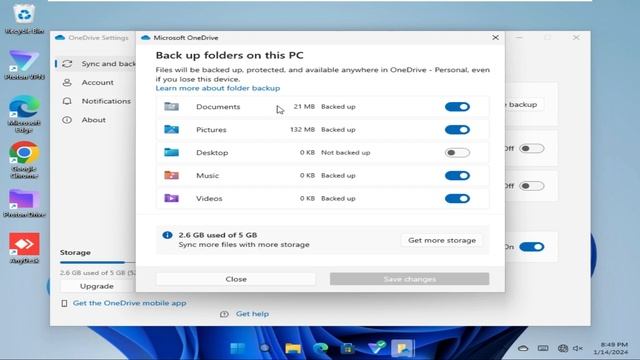Screen dimensions: 640x360
Task: Open Microsoft Store from taskbar
Action: click(348, 348)
